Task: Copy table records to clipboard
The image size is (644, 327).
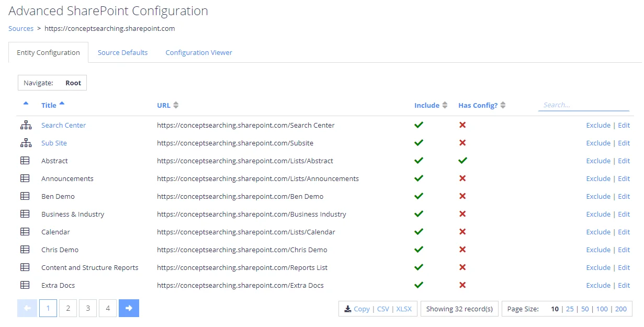Action: (x=361, y=309)
